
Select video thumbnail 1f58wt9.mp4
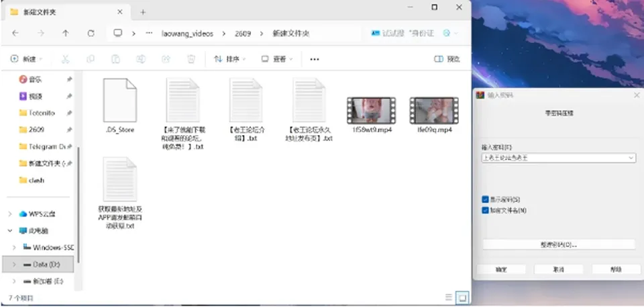click(x=371, y=110)
